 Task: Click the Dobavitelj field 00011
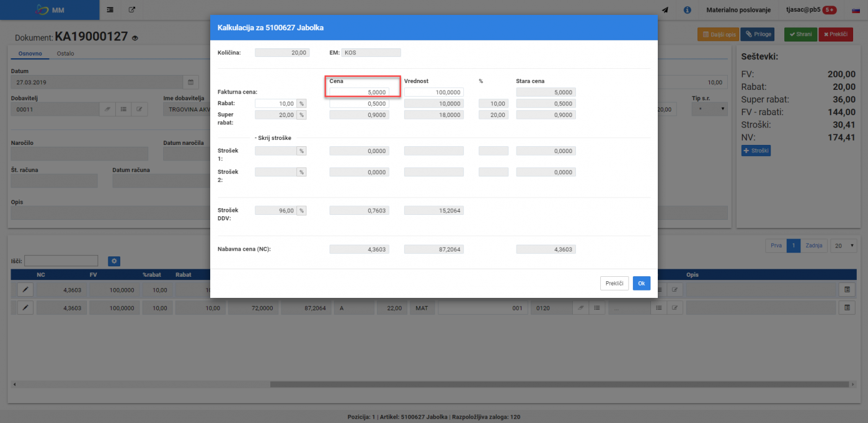pyautogui.click(x=55, y=109)
